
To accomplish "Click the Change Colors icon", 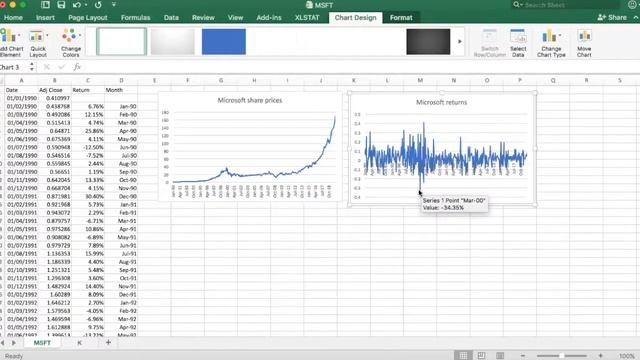I will (70, 43).
